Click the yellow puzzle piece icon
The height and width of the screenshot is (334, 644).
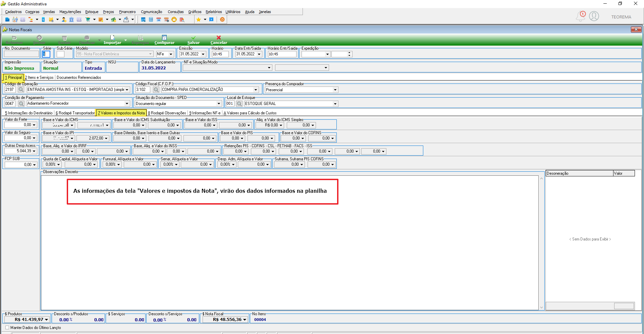(51, 20)
